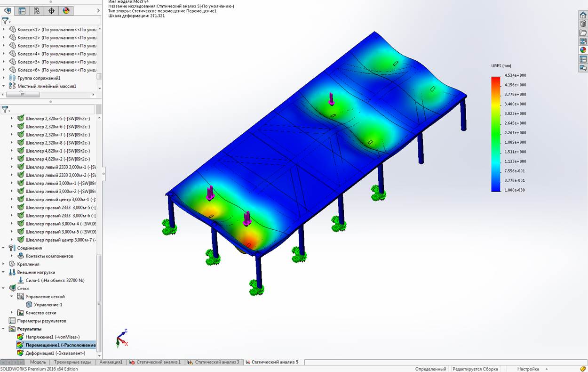Click the Настройка status bar menu
Screen dimensions: 588x372
coord(528,369)
